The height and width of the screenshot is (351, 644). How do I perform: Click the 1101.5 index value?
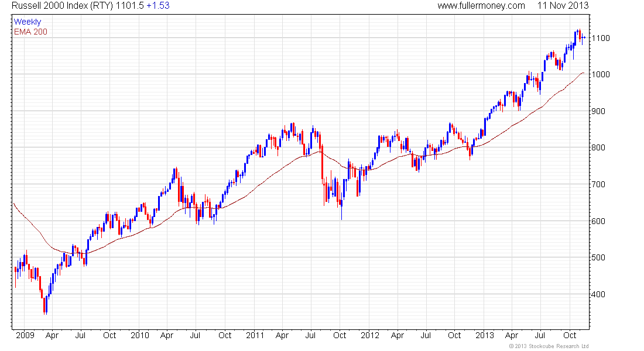(130, 6)
